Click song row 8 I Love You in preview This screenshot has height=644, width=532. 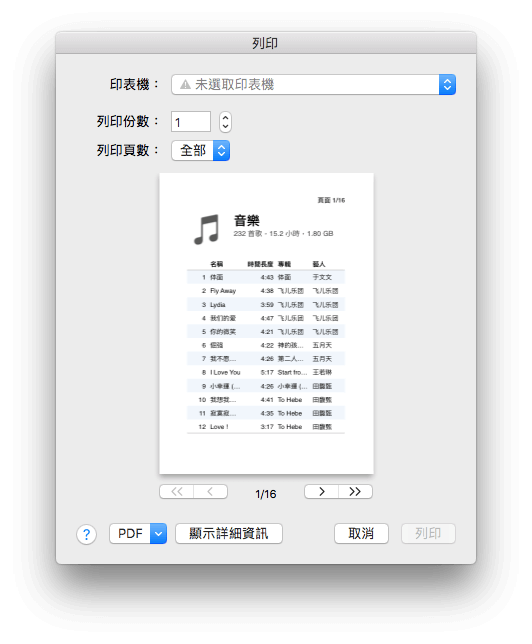[266, 373]
